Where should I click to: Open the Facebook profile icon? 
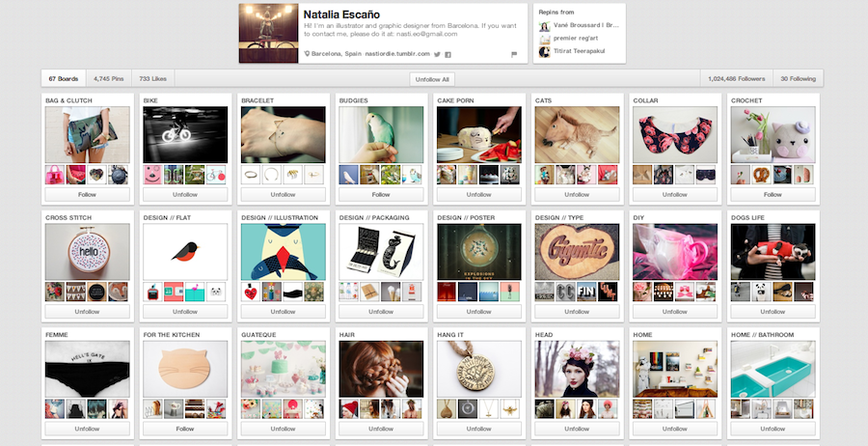[448, 54]
